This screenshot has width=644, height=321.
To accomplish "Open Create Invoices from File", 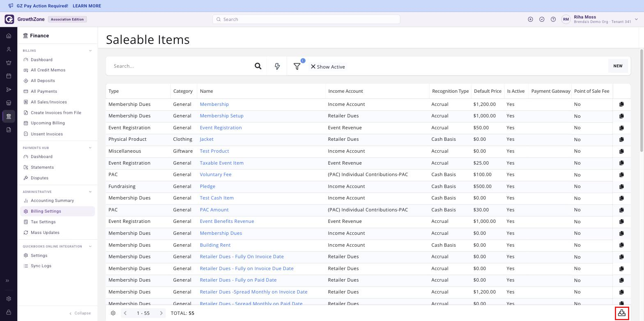I will (56, 112).
